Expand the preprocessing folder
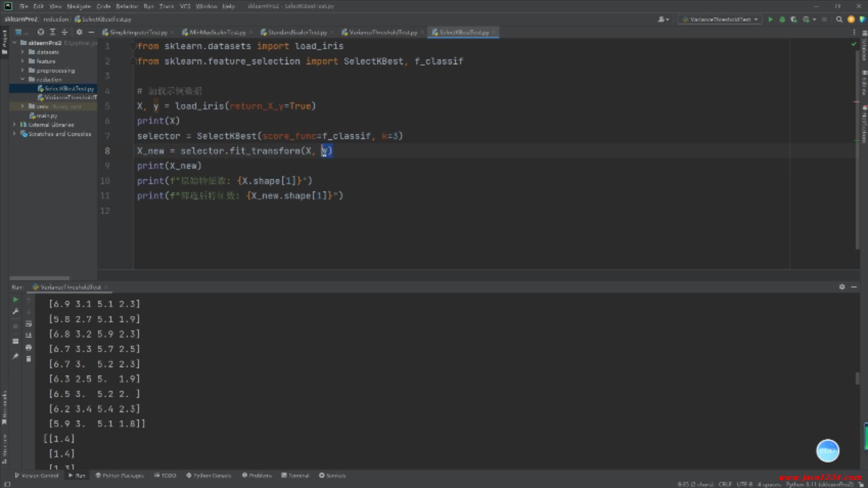 pyautogui.click(x=22, y=70)
